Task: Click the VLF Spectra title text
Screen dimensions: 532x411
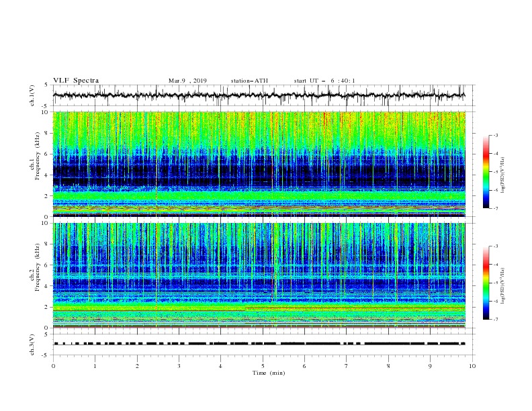Action: (x=76, y=81)
